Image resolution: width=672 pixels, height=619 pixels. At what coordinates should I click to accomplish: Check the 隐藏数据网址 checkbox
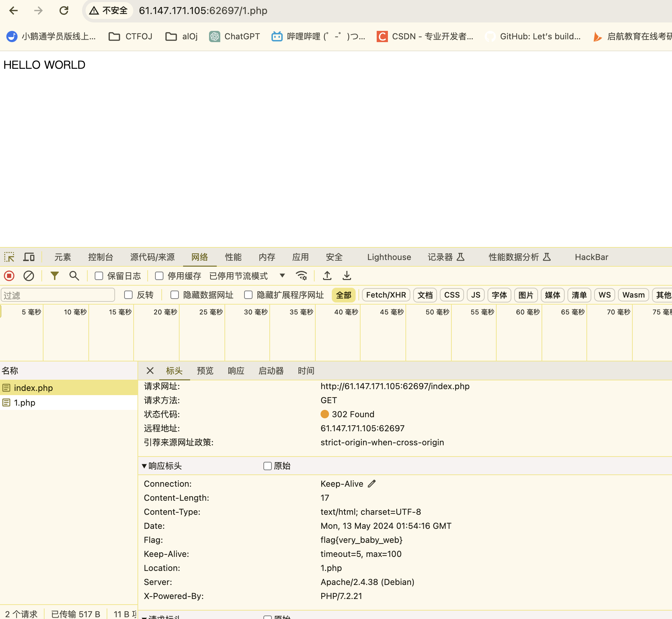175,295
